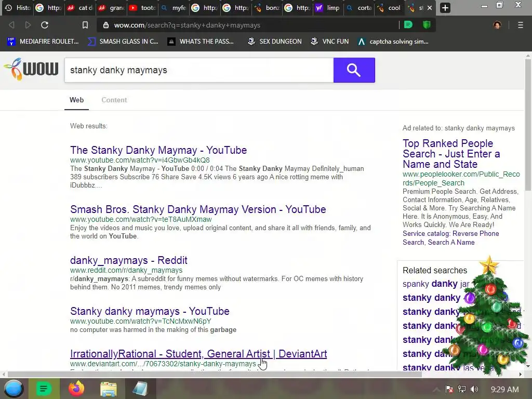Click the browser forward arrow
This screenshot has width=532, height=399.
click(x=28, y=25)
